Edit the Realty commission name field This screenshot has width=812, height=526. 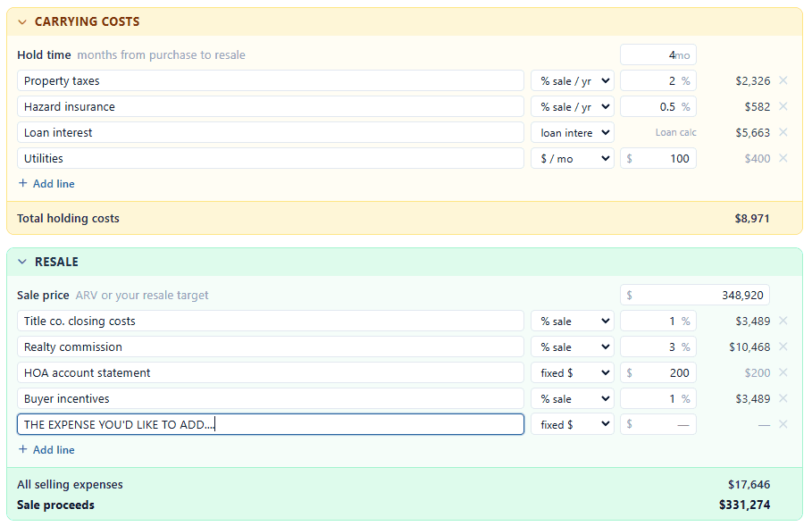pyautogui.click(x=271, y=346)
